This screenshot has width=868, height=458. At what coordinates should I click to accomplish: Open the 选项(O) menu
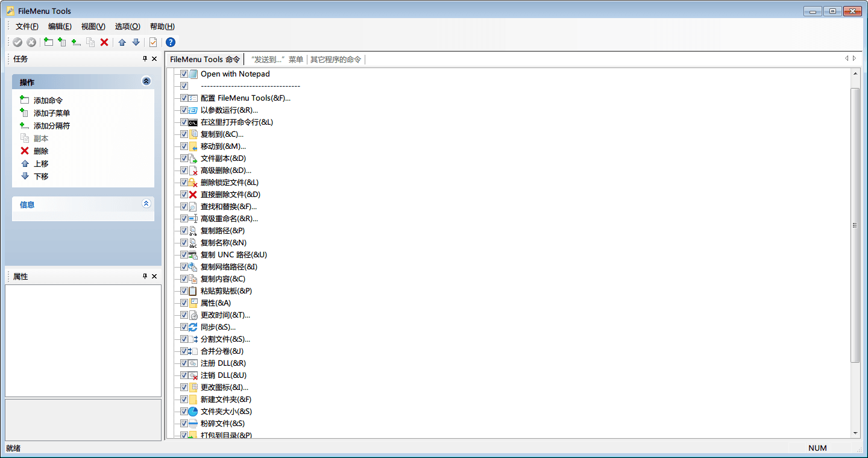(x=127, y=27)
